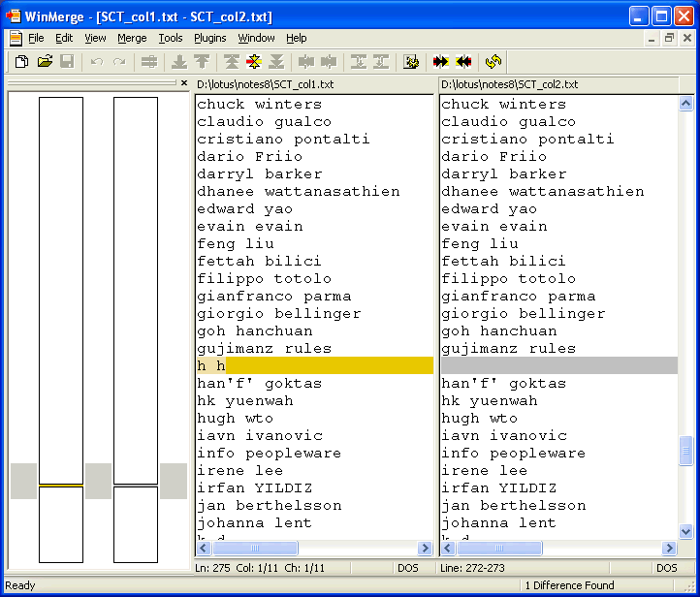Go to Next Difference icon
The width and height of the screenshot is (700, 597).
[179, 62]
